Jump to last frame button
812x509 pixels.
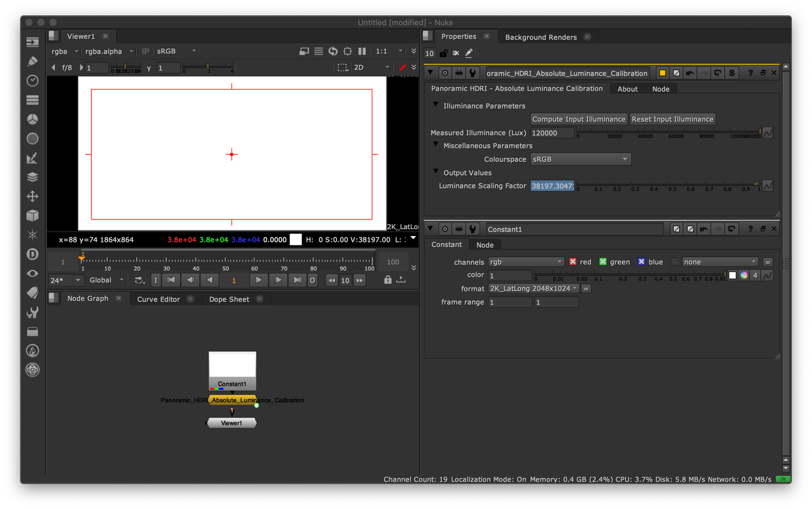[x=298, y=280]
